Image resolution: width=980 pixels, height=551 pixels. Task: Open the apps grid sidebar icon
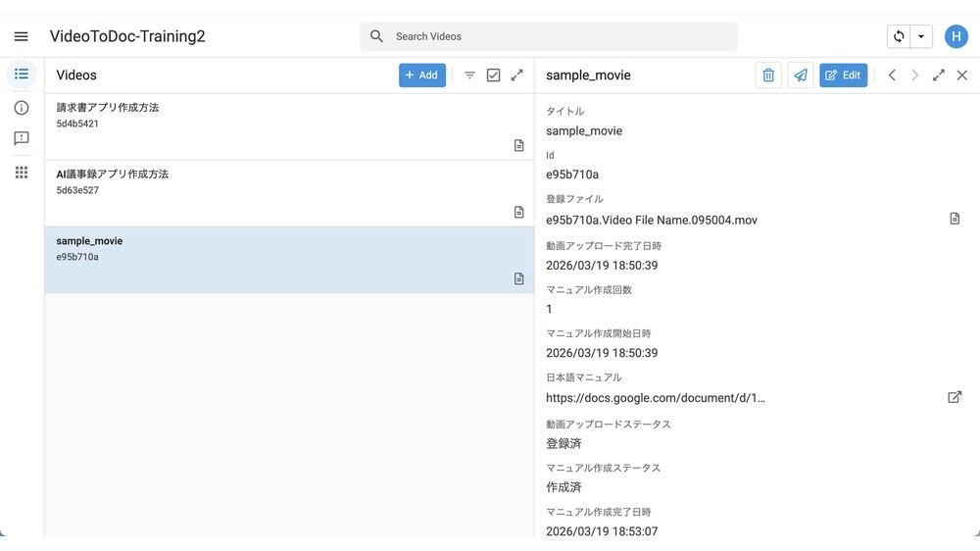click(x=21, y=173)
